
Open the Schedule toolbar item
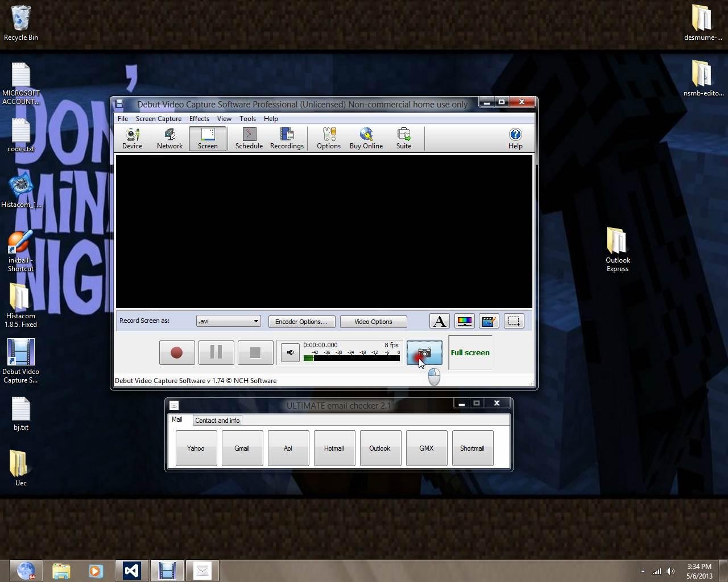point(249,138)
